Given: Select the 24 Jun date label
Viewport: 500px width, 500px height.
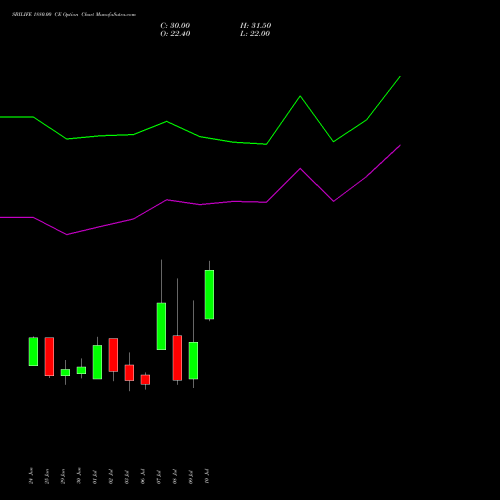Looking at the screenshot, I should [31, 476].
